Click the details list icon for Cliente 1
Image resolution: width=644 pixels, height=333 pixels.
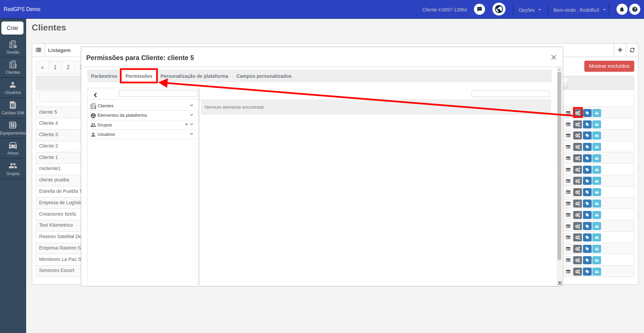568,158
